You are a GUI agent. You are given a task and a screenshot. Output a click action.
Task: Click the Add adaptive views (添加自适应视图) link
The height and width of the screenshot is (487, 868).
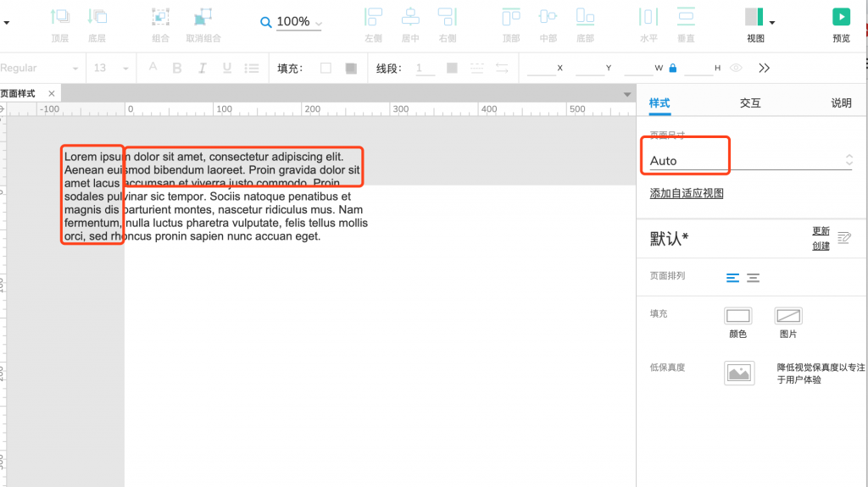687,194
